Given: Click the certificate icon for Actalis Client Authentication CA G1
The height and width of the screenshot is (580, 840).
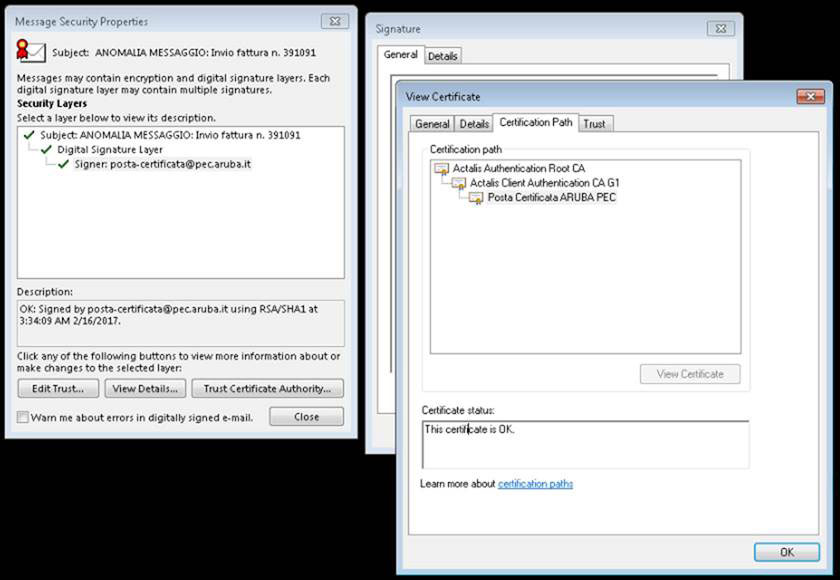Looking at the screenshot, I should pyautogui.click(x=459, y=184).
